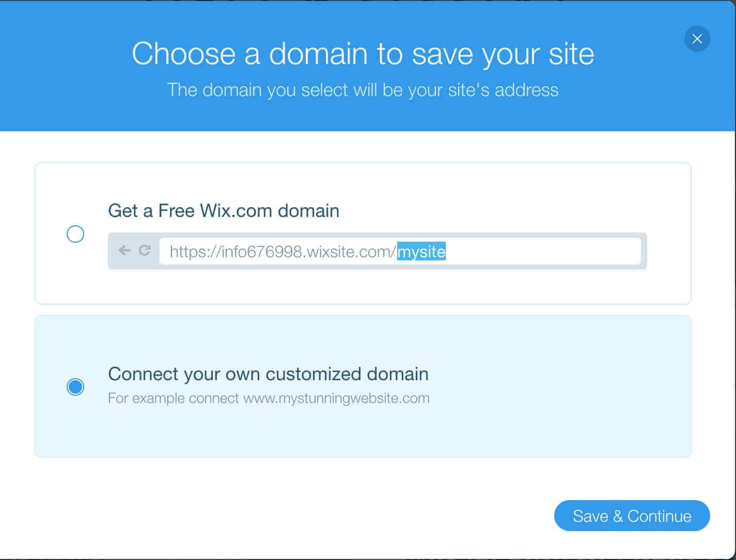
Task: Click the www.mystunningwebsite.com example address
Action: 336,398
